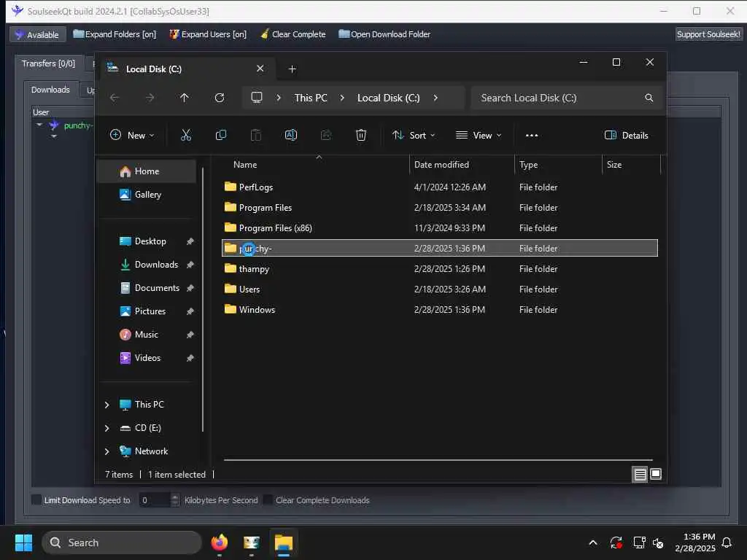
Task: Add a new Explorer tab with plus icon
Action: click(x=292, y=69)
